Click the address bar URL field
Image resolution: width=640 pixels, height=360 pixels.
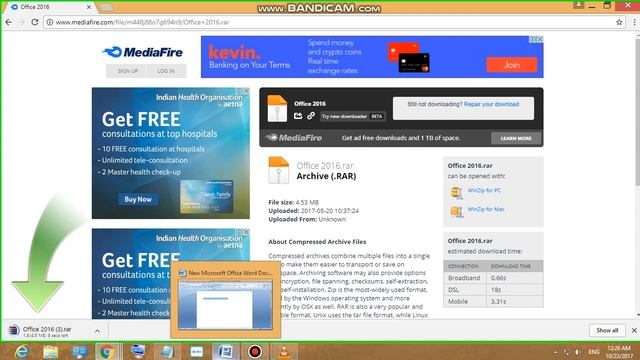[x=335, y=22]
